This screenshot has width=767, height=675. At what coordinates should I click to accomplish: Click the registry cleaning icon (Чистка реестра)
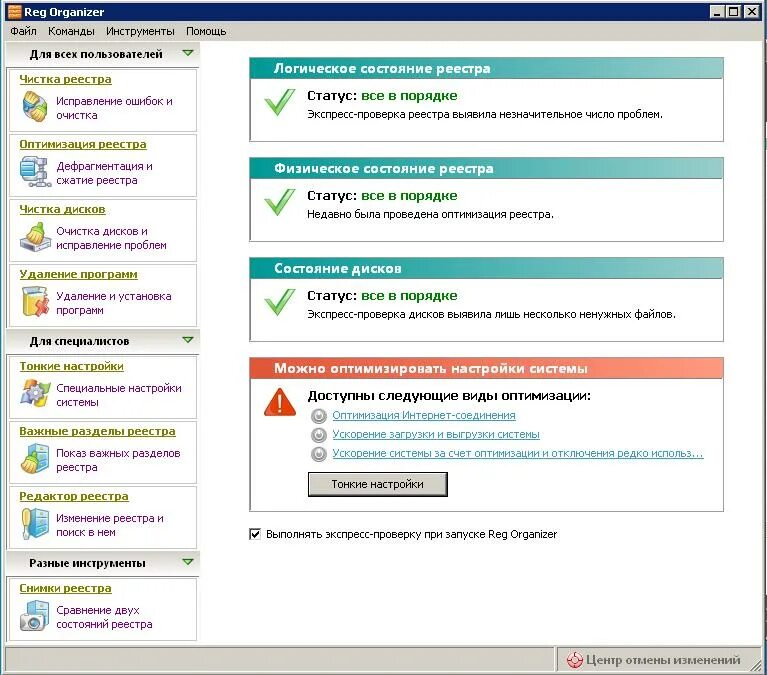point(34,107)
